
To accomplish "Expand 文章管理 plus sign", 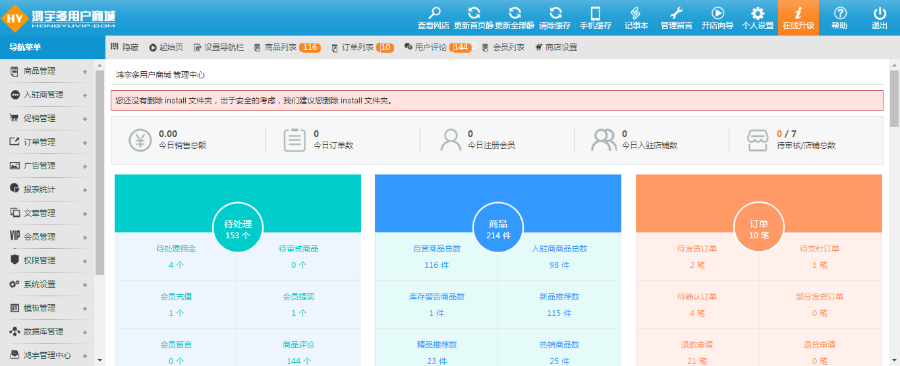I will pos(85,213).
